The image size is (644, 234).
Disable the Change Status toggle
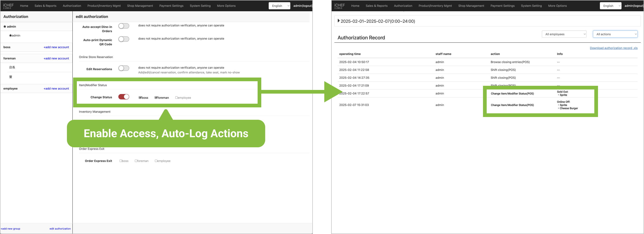pos(124,97)
